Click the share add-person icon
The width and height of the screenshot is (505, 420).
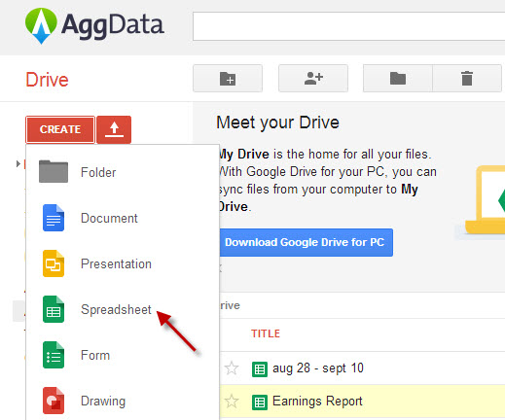click(313, 79)
